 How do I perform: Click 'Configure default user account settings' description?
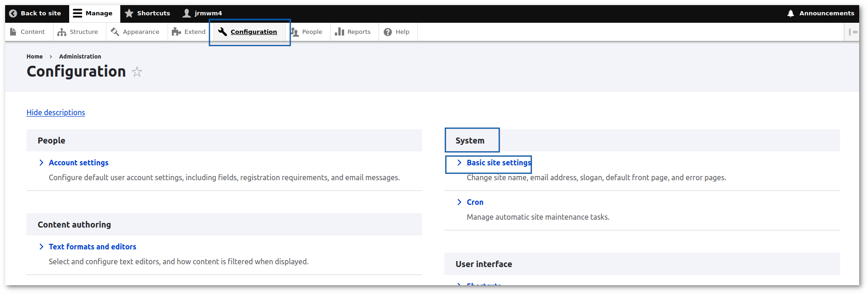pos(224,177)
